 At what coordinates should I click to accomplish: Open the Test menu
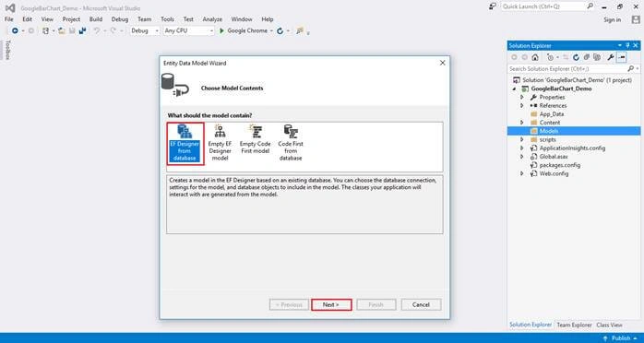point(188,19)
